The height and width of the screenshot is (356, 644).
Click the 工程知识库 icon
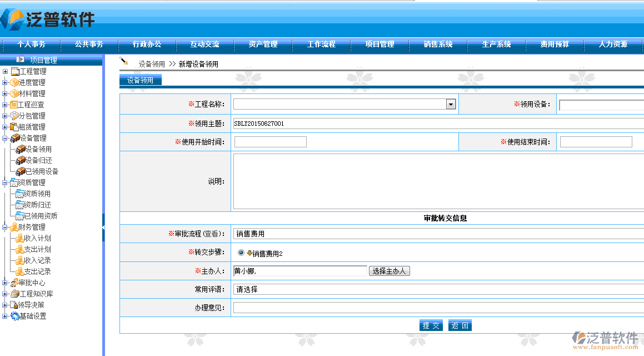click(14, 294)
